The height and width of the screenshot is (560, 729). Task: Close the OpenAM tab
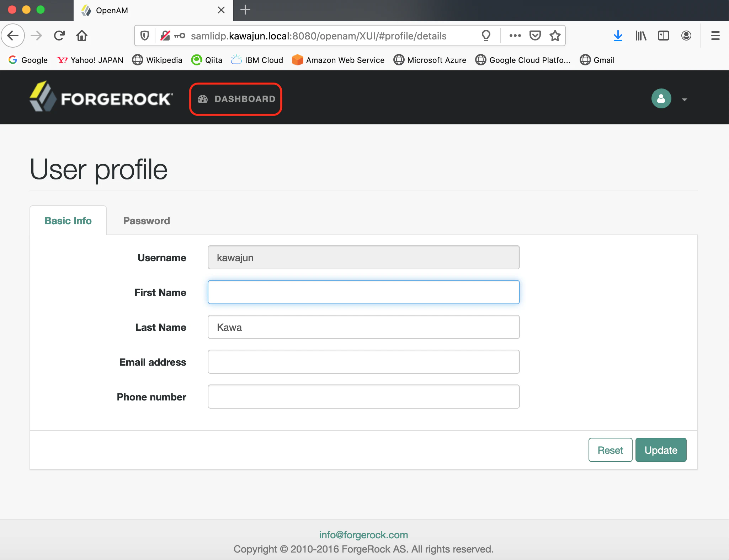click(221, 10)
